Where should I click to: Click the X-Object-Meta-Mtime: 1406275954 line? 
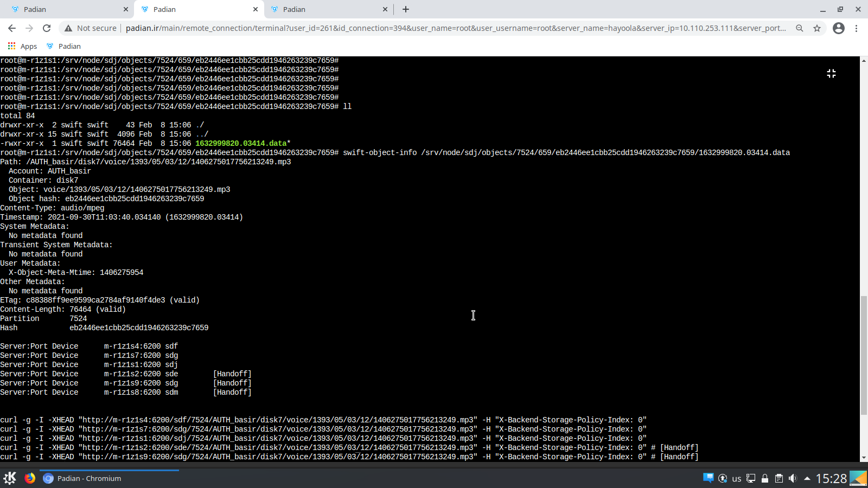tap(76, 273)
